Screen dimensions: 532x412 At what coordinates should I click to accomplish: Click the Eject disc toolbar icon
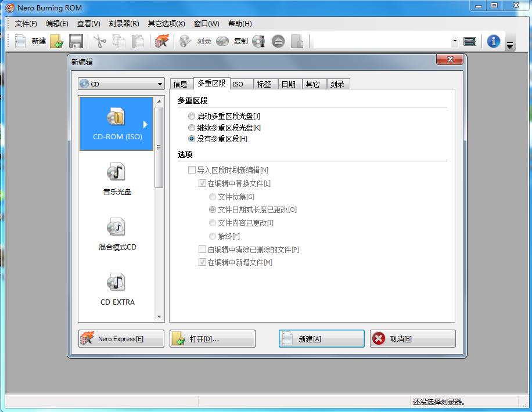[x=278, y=41]
